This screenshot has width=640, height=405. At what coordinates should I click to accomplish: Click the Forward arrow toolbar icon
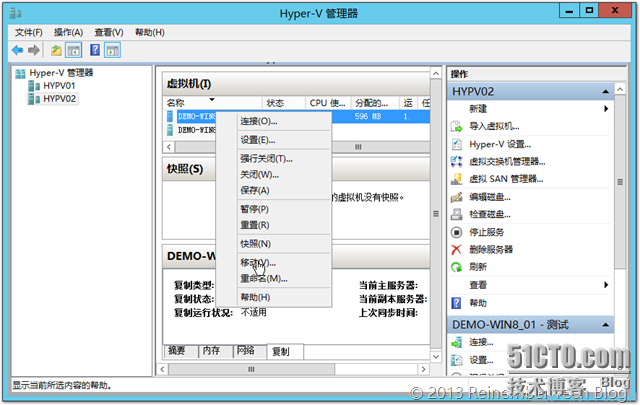coord(33,51)
